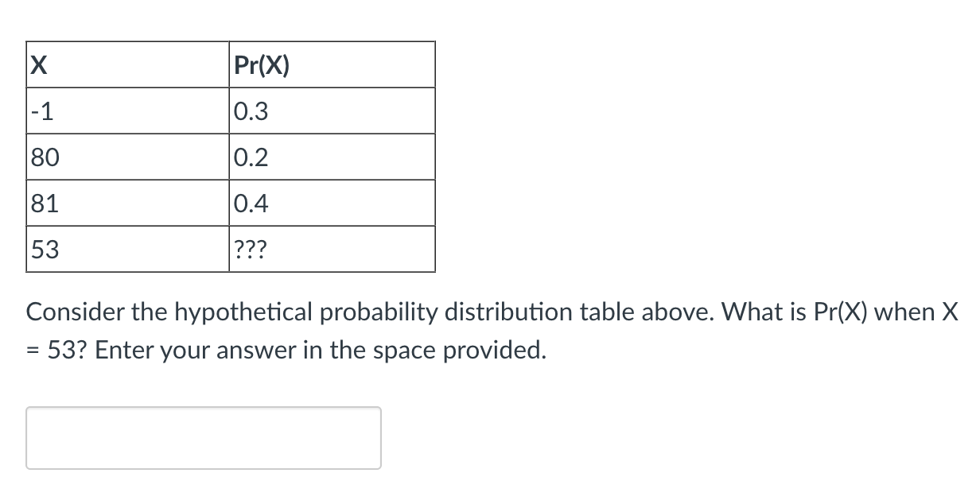
Task: Click inside the empty answer box
Action: pyautogui.click(x=203, y=437)
